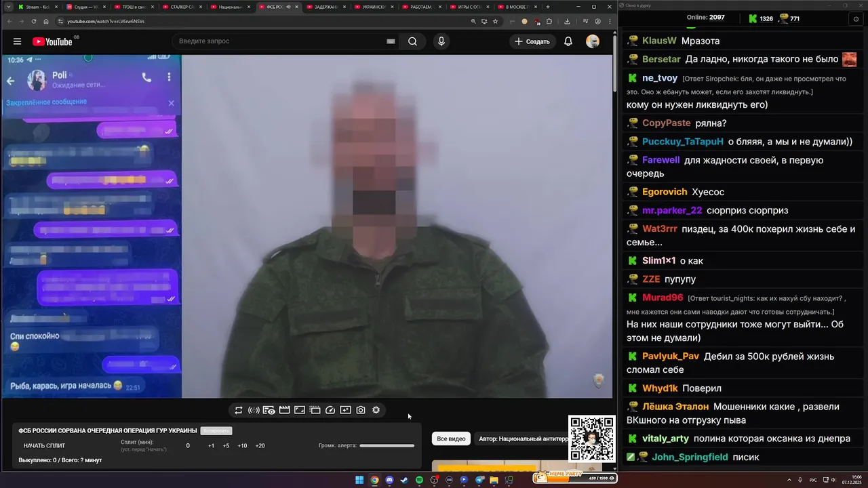Add +20 minutes to split
868x488 pixels.
pos(260,446)
